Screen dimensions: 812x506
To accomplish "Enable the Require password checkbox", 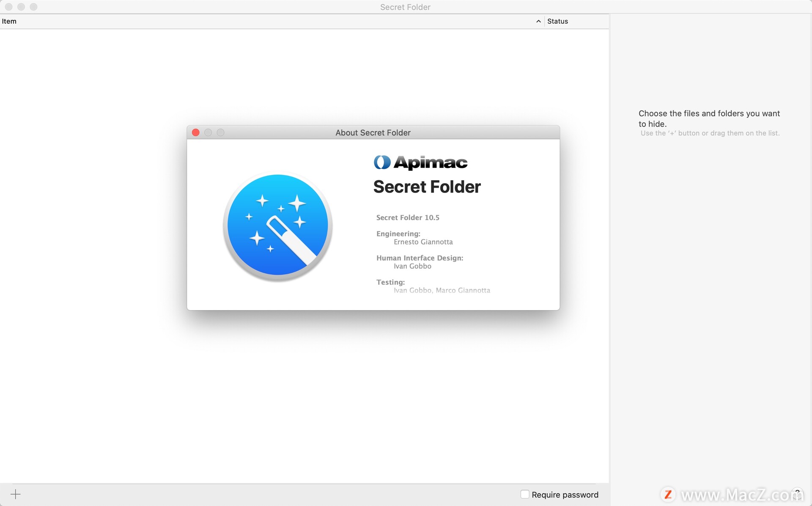I will [525, 494].
